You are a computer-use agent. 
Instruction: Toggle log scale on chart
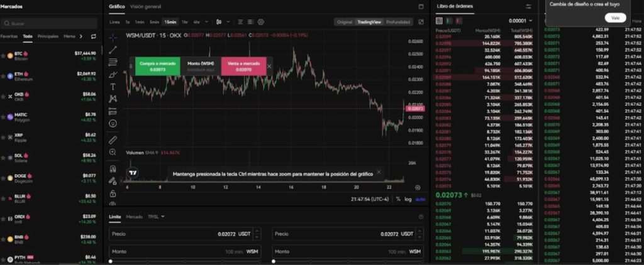pyautogui.click(x=408, y=199)
